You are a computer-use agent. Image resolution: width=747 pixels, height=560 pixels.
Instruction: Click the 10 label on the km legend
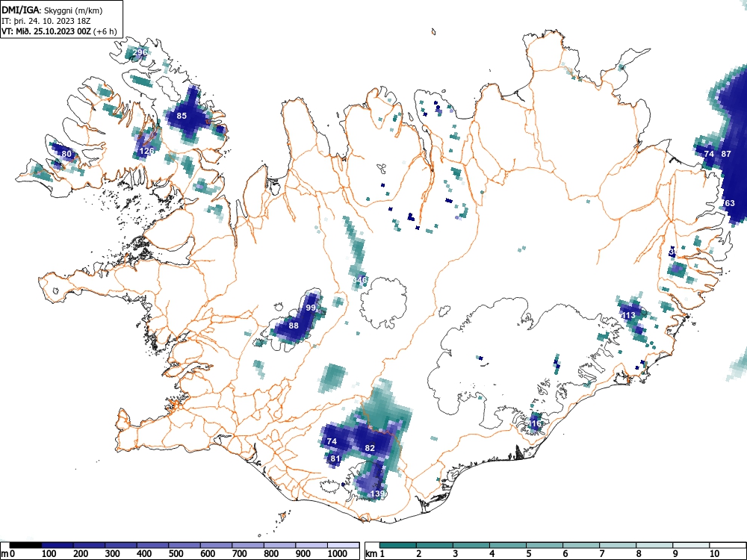[x=713, y=554]
